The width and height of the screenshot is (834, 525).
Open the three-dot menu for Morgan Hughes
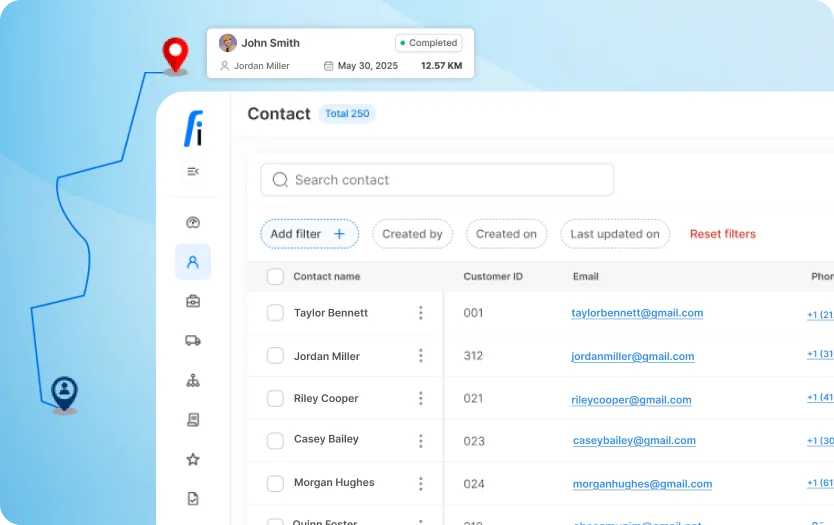pyautogui.click(x=421, y=484)
